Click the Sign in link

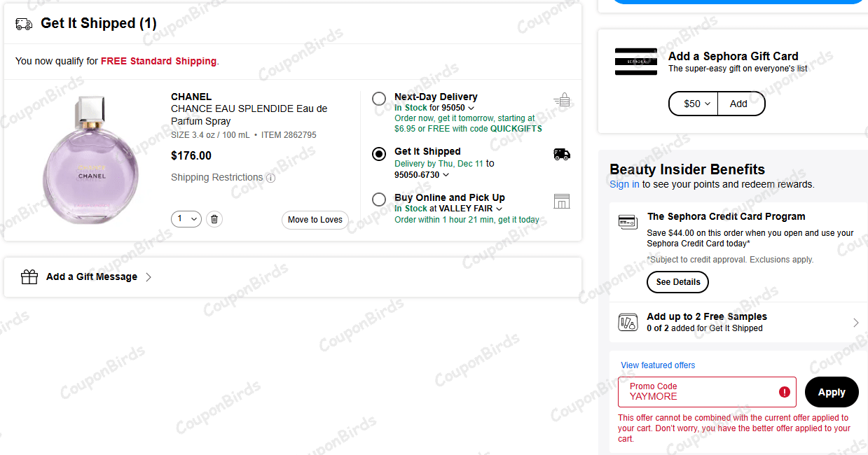(624, 185)
